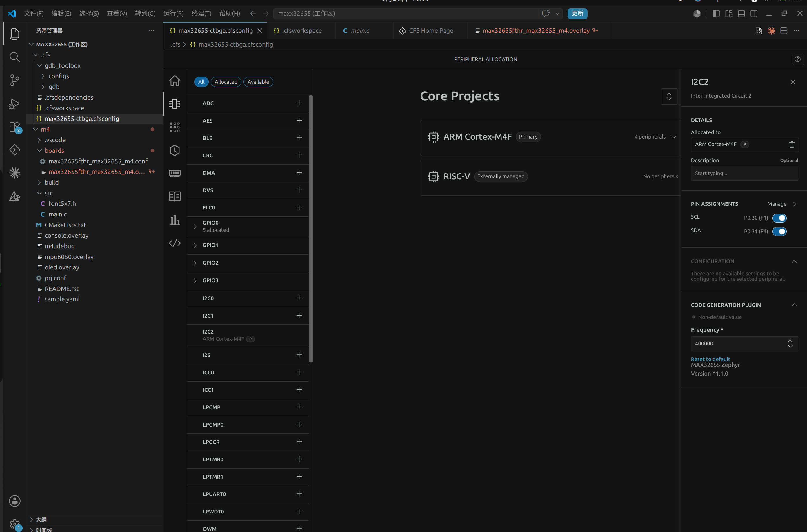
Task: Open Run and Debug view
Action: (x=14, y=104)
